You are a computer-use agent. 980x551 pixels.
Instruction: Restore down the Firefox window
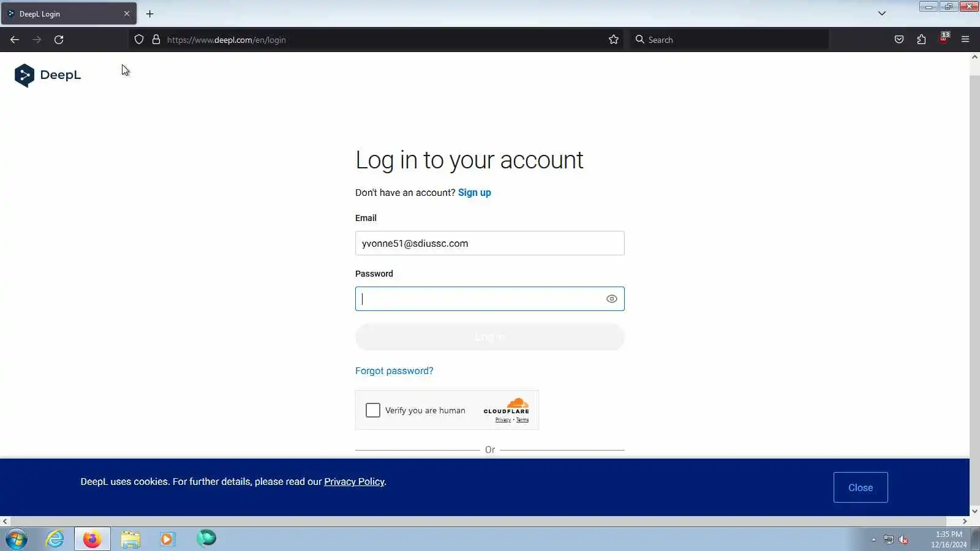[949, 7]
